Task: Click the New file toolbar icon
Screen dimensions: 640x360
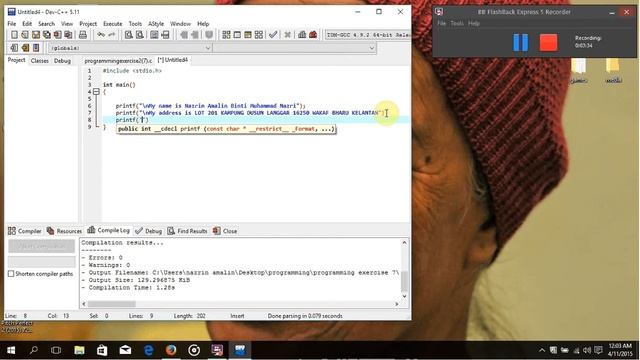Action: [x=14, y=35]
